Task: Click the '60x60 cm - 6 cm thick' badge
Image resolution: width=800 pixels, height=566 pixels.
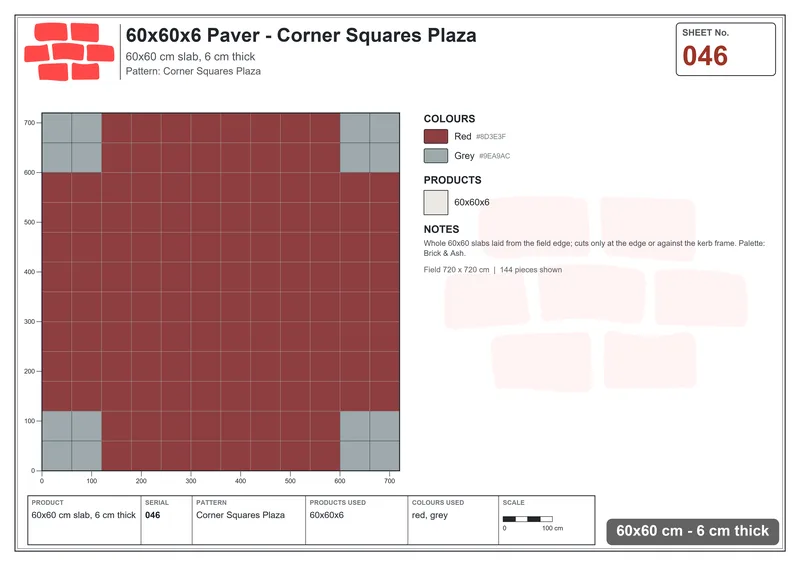Action: pyautogui.click(x=692, y=531)
